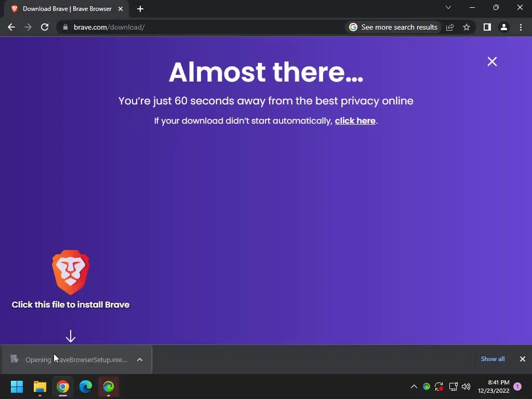The width and height of the screenshot is (532, 399).
Task: Select the Download Brave tab
Action: [x=67, y=9]
